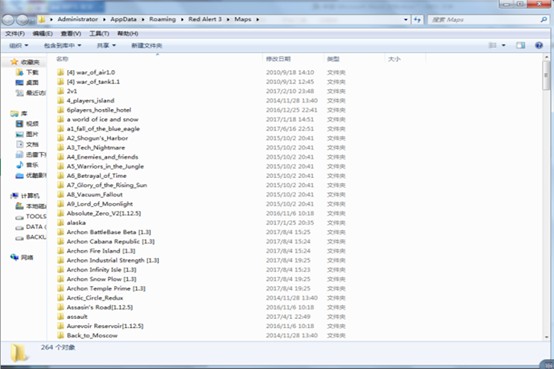Select 视频 library in navigation pane
554x369 pixels.
pyautogui.click(x=27, y=124)
